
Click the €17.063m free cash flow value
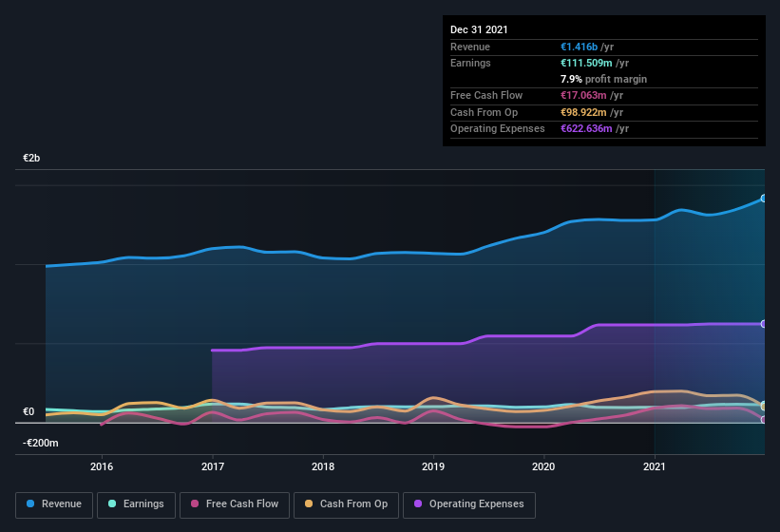tap(583, 95)
